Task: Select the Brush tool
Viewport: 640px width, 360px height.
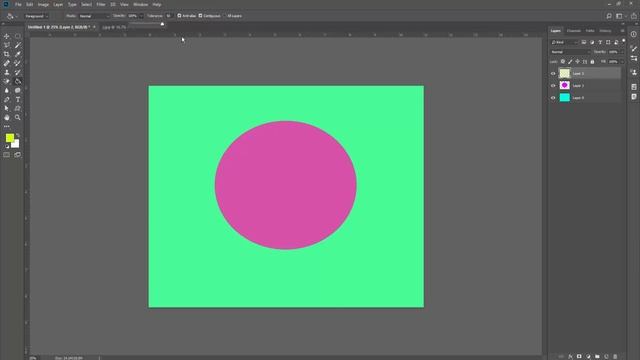Action: 18,63
